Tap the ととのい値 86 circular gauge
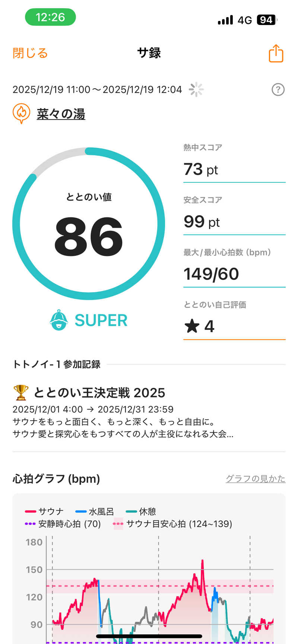Screen dimensions: 298x644 [89, 224]
